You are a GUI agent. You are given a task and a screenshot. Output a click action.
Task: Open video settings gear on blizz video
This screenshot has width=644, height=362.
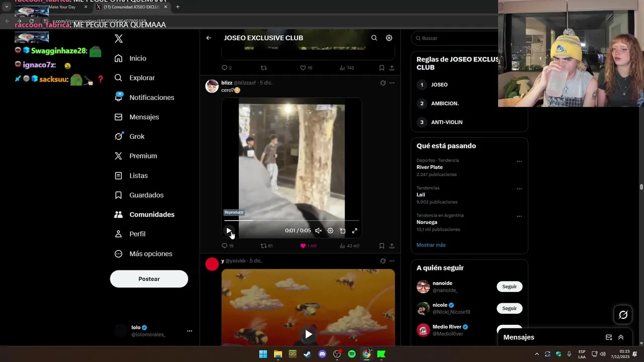(331, 231)
